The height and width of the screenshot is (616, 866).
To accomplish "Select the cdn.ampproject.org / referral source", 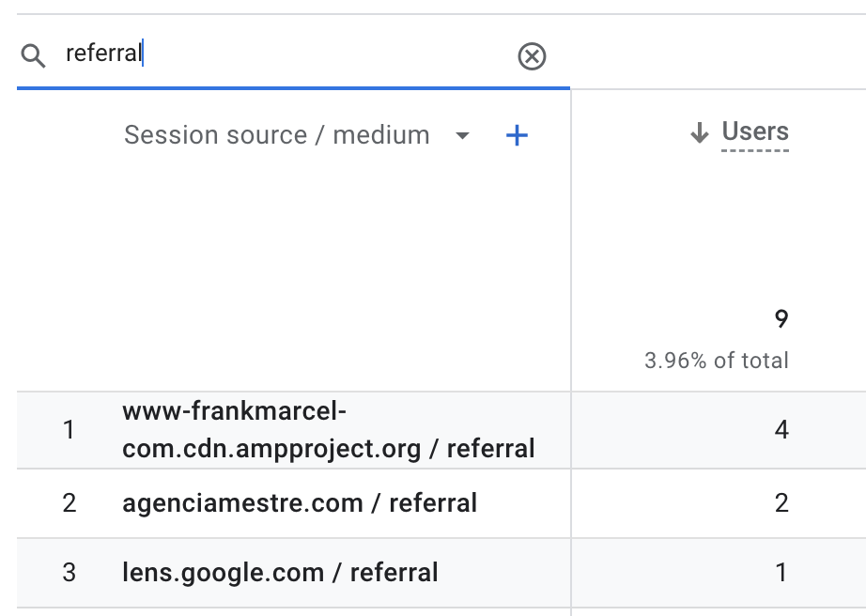I will pyautogui.click(x=328, y=430).
